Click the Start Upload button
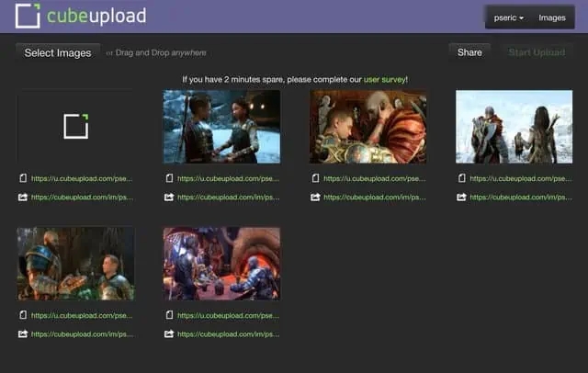 tap(537, 52)
